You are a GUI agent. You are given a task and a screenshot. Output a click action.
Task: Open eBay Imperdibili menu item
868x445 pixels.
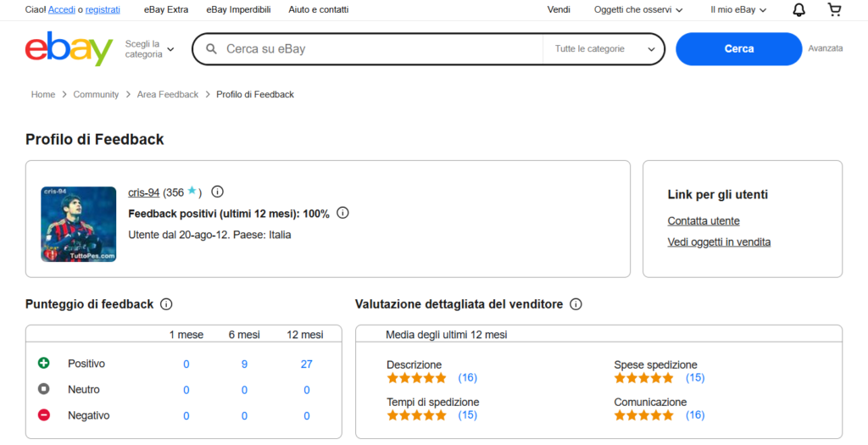coord(238,10)
